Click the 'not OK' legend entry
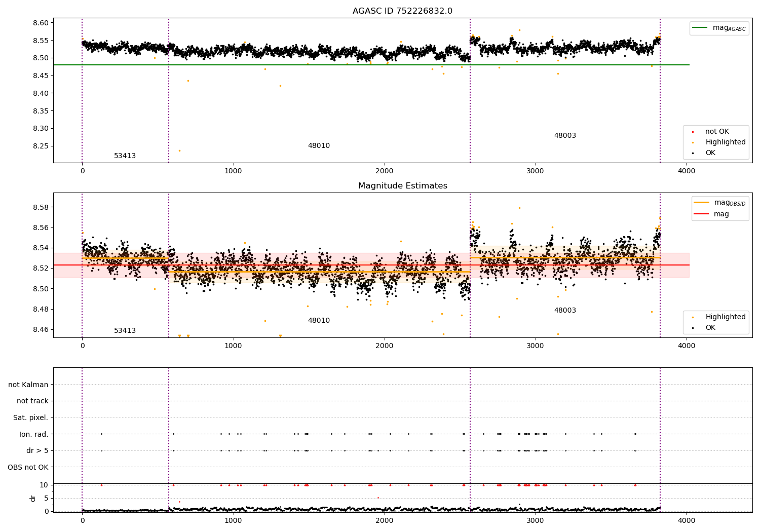 click(717, 132)
